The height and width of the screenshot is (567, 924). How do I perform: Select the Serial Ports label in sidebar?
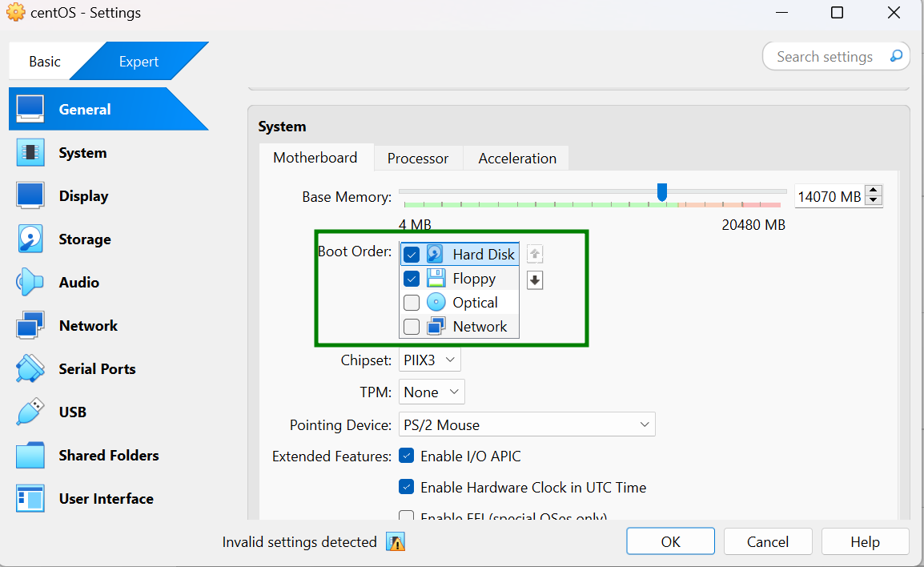coord(97,369)
